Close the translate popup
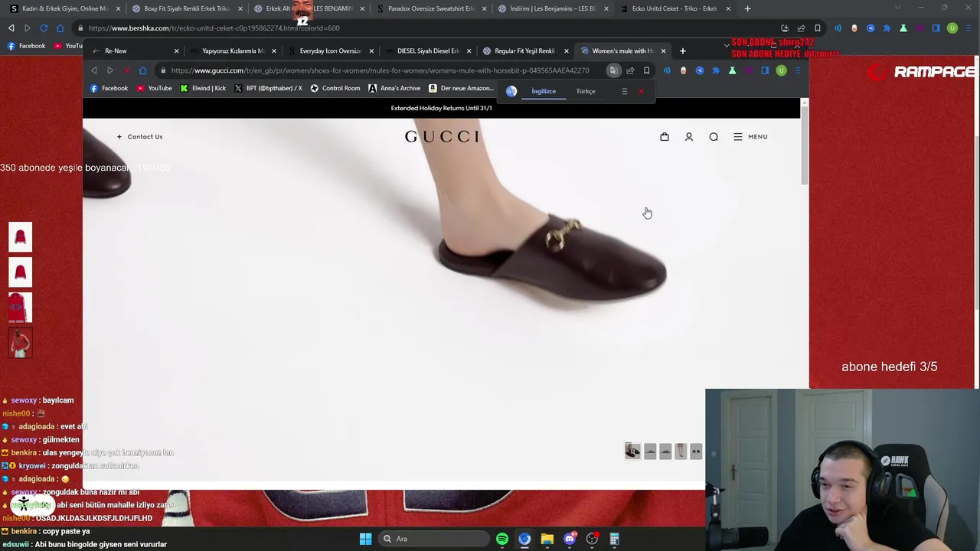Screen dimensions: 980x551 [x=642, y=91]
